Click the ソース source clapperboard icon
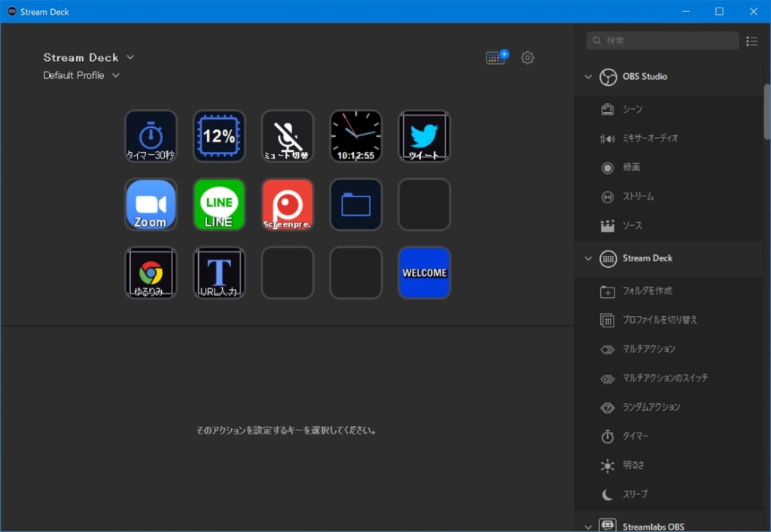The width and height of the screenshot is (771, 532). (608, 226)
